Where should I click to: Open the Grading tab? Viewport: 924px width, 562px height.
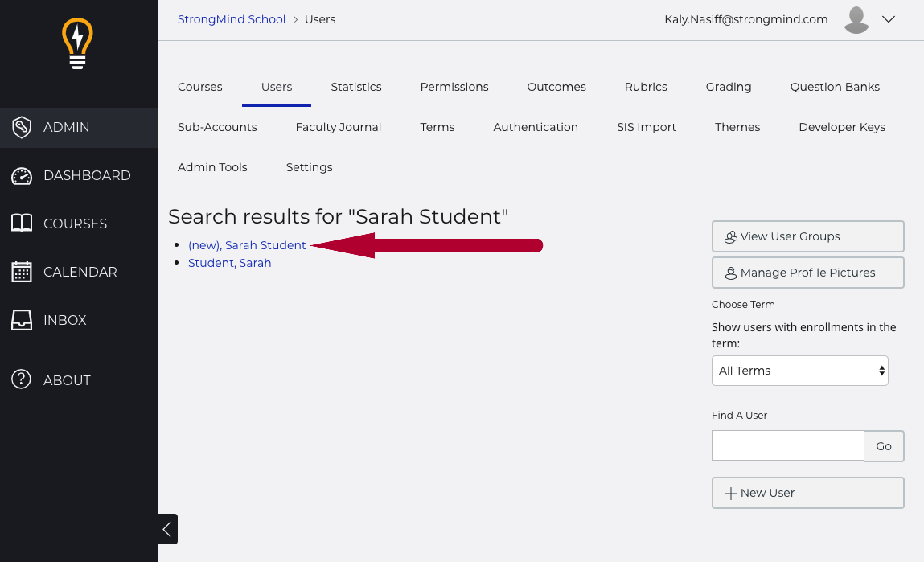pyautogui.click(x=729, y=87)
